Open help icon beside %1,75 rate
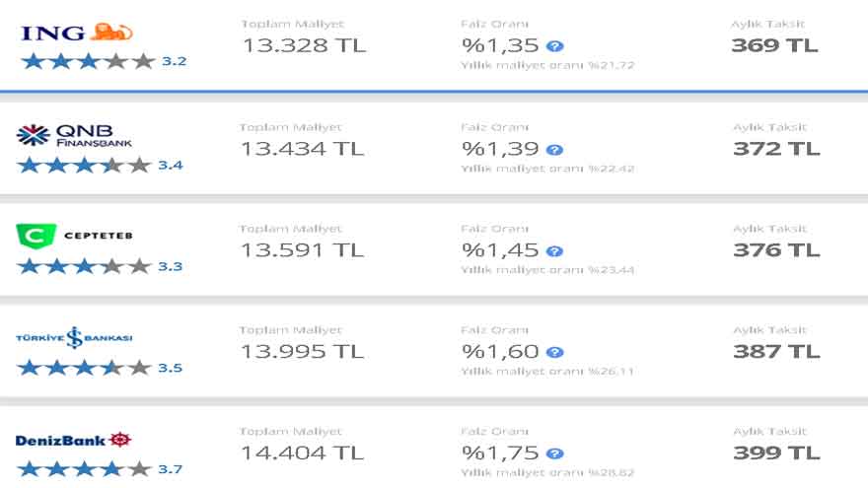The width and height of the screenshot is (868, 488). coord(555,453)
